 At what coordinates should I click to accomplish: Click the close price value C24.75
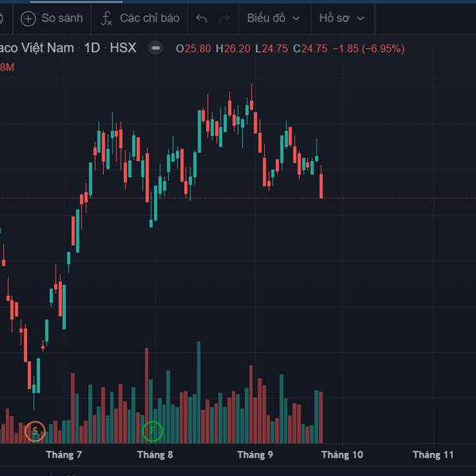tap(310, 49)
